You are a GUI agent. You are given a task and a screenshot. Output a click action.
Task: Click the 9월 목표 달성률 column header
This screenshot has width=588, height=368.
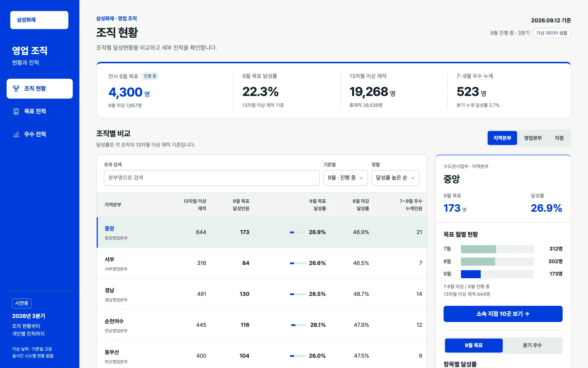coord(318,205)
